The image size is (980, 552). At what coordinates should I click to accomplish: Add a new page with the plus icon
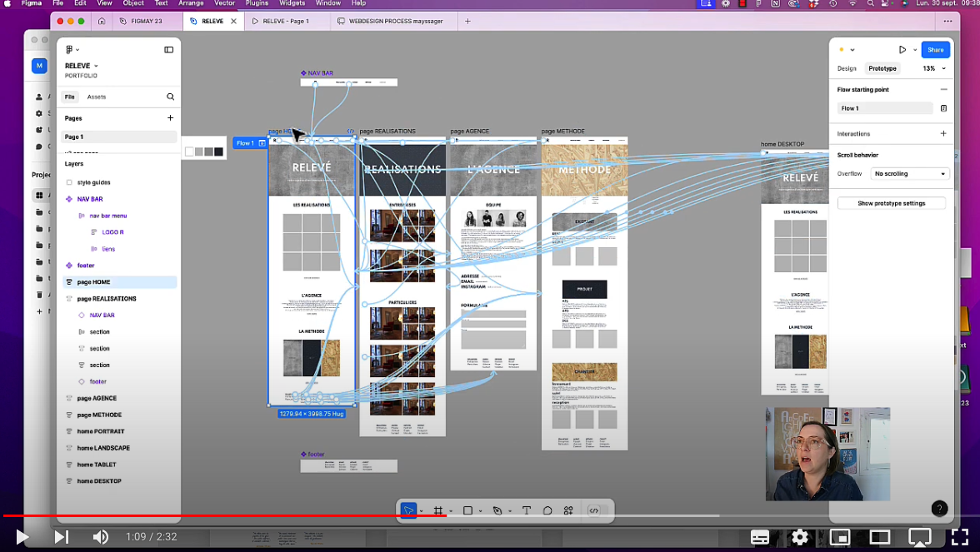[x=170, y=118]
